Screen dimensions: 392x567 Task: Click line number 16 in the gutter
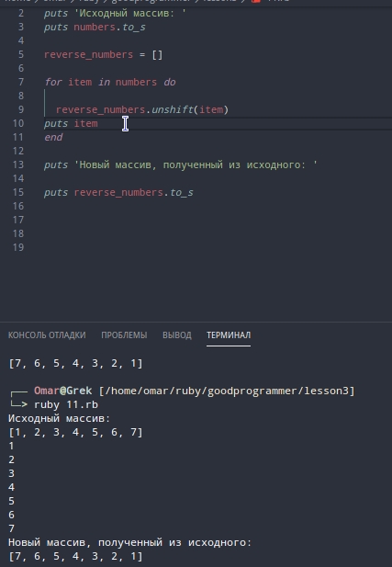(x=18, y=206)
